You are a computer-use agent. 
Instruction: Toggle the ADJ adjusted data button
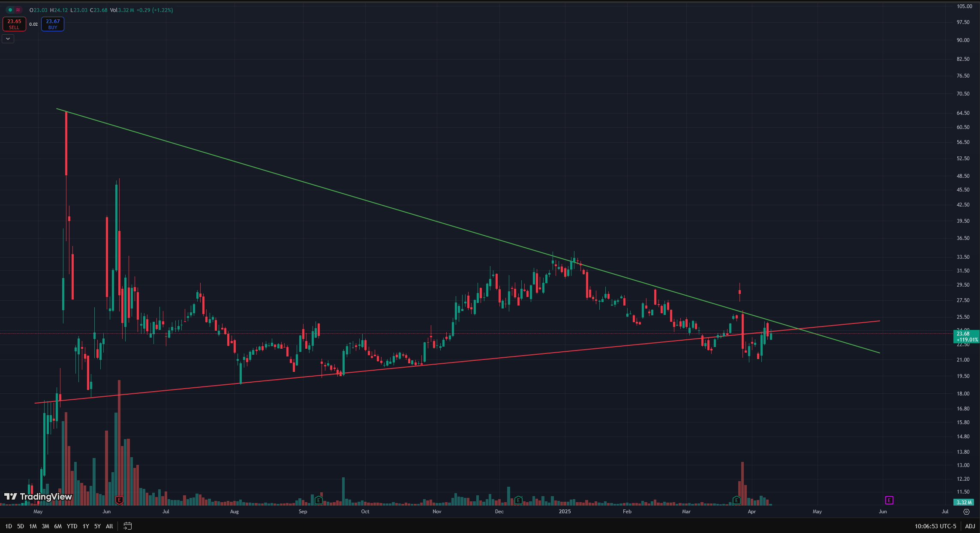[x=970, y=526]
